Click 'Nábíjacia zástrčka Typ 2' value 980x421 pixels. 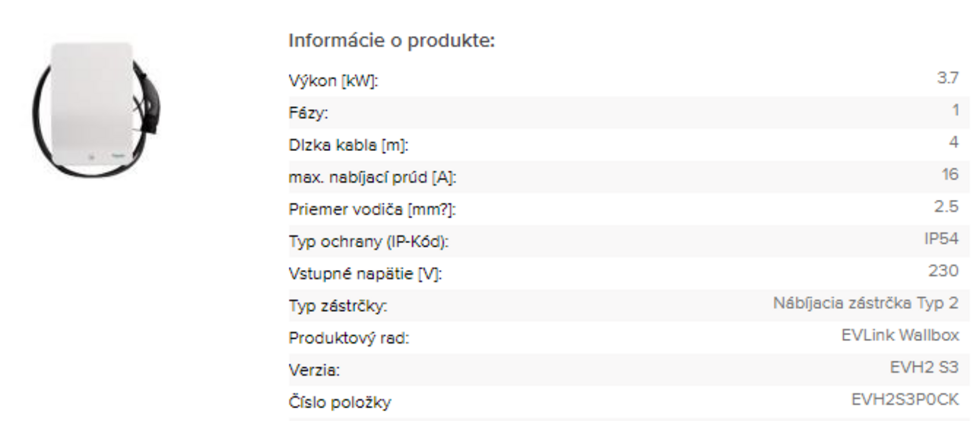coord(866,303)
